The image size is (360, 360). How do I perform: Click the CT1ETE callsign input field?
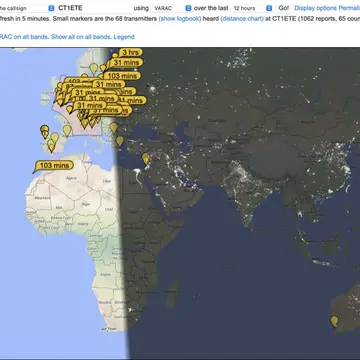[x=93, y=8]
